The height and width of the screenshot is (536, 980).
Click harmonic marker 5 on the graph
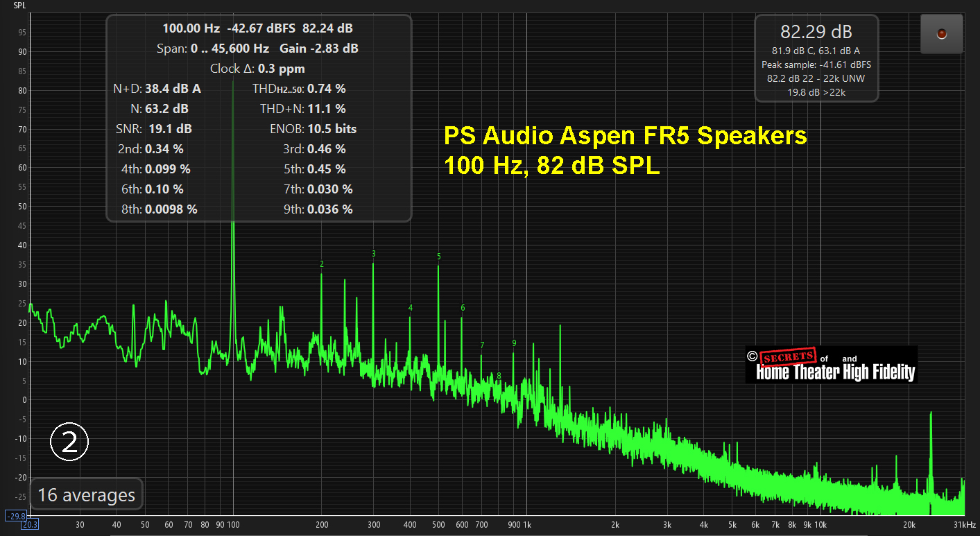point(439,257)
